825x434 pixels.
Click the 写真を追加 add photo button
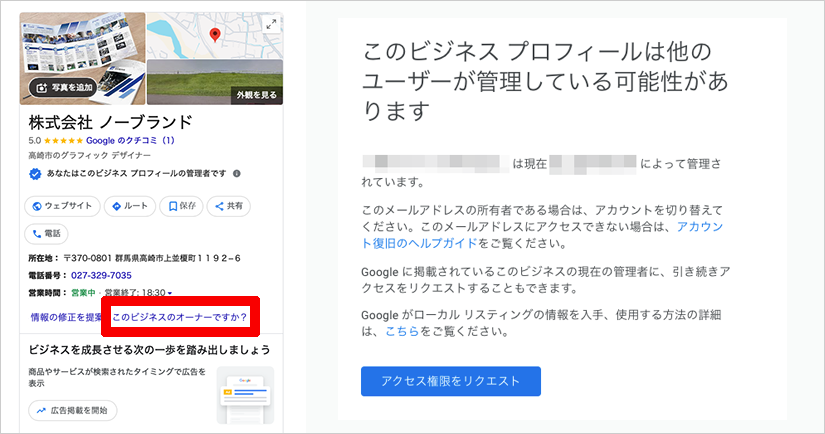64,88
